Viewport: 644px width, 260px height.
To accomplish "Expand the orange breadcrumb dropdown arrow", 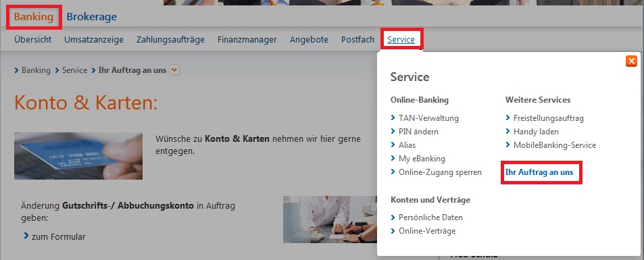I will point(175,70).
